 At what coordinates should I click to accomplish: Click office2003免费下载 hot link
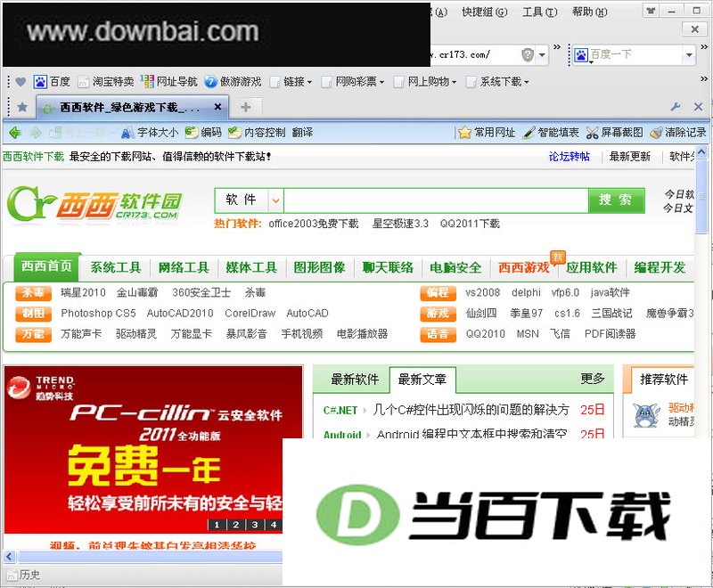314,224
